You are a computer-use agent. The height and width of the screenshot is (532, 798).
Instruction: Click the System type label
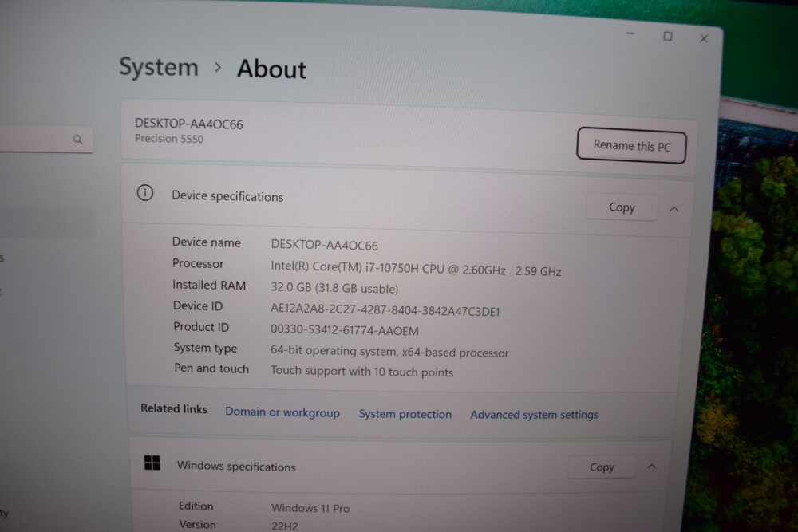click(x=205, y=348)
